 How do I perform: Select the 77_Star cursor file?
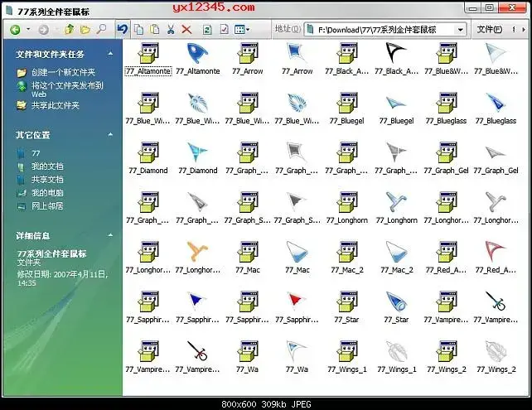pyautogui.click(x=396, y=307)
